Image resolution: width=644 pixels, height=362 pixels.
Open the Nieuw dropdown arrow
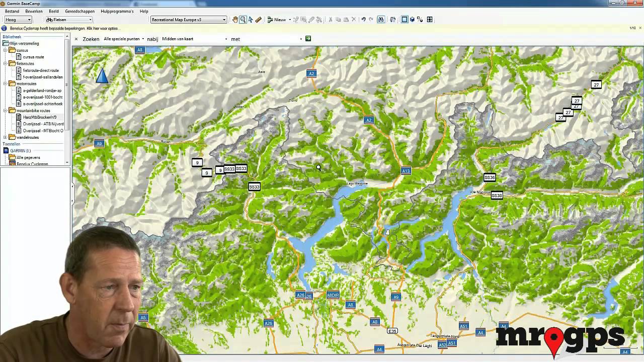tap(289, 20)
